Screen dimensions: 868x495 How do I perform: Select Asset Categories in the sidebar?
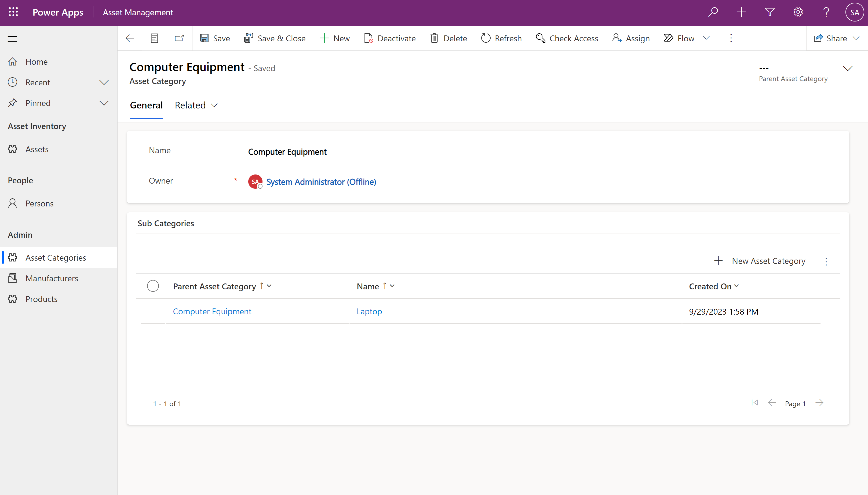59,258
